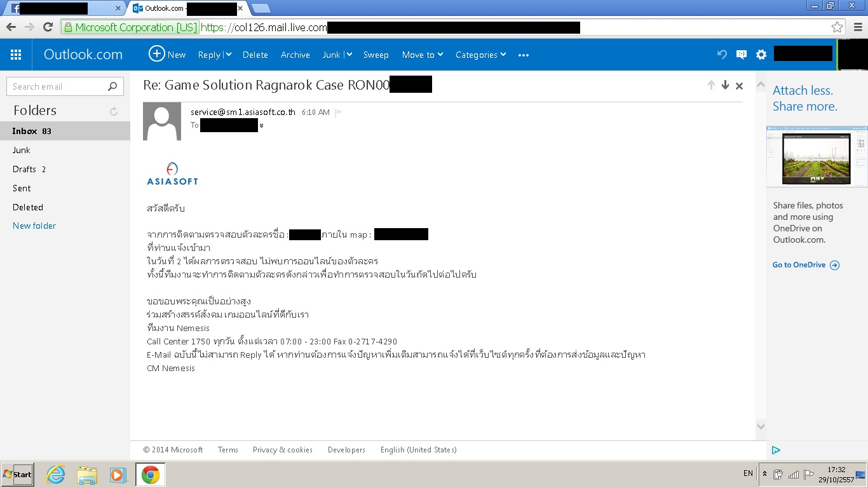Screen dimensions: 868x488
Task: Refresh folders with the circular arrow
Action: click(x=114, y=111)
